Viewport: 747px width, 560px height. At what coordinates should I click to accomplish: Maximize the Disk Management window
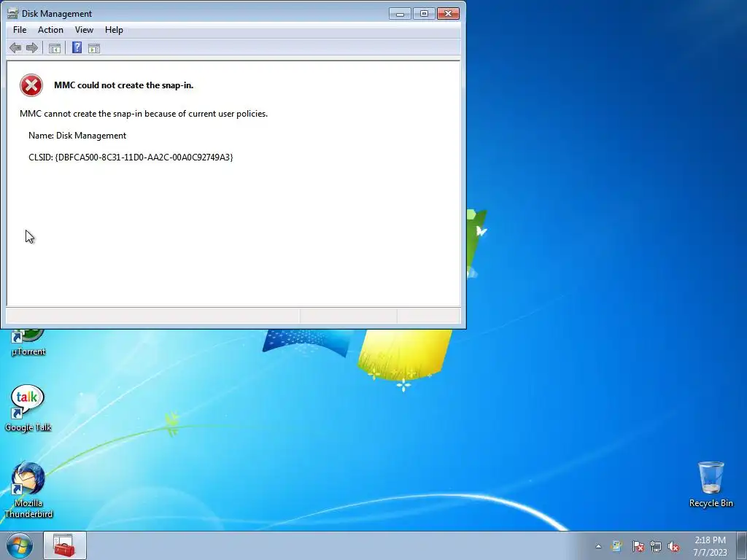click(x=424, y=13)
